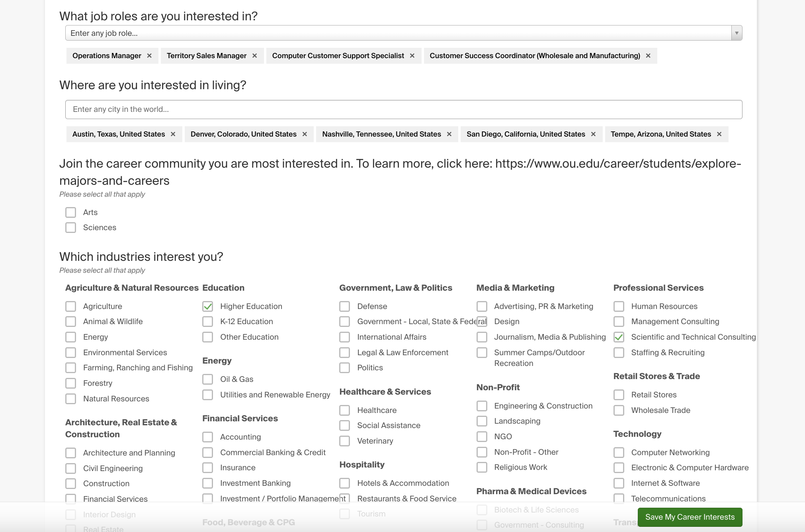Remove Computer Customer Support Specialist tag
The width and height of the screenshot is (805, 532).
point(412,56)
